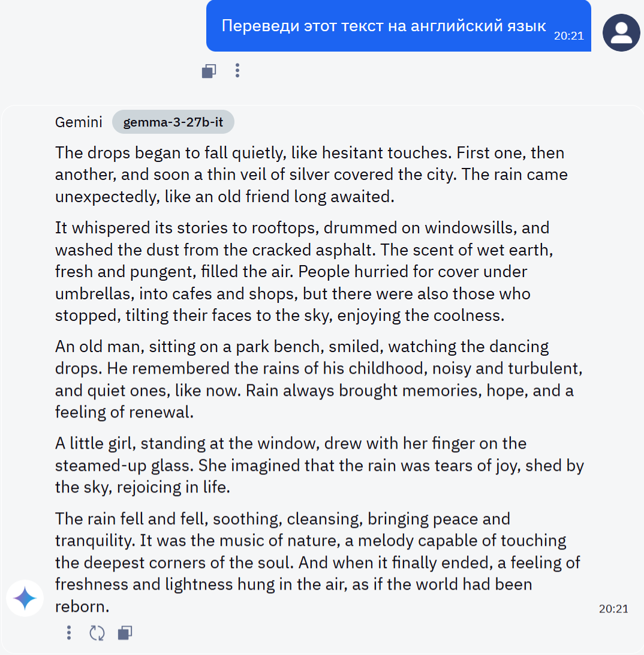
Task: Click the 20:21 timestamp beside the response
Action: pos(613,609)
